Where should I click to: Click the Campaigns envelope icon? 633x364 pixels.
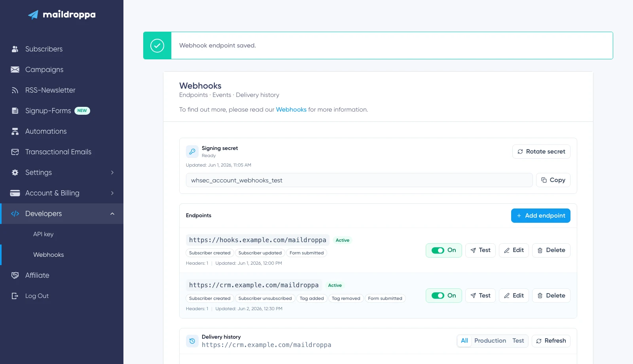coord(15,70)
